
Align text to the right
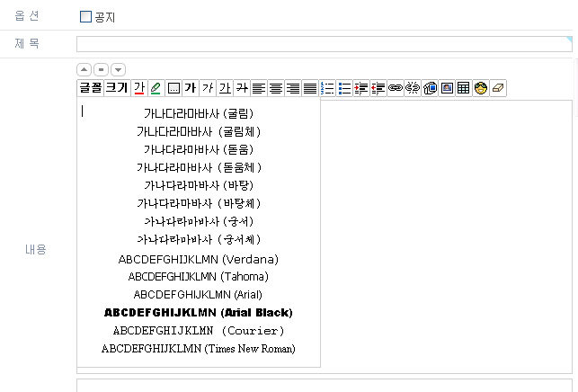click(x=293, y=88)
